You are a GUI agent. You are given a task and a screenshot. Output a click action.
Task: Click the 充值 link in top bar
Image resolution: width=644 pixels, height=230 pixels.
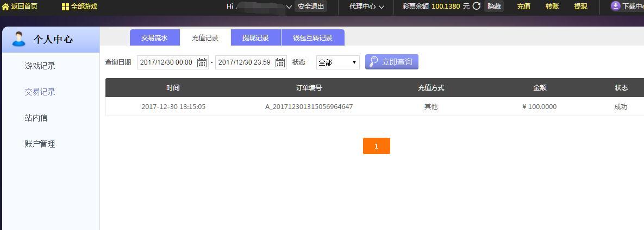523,6
